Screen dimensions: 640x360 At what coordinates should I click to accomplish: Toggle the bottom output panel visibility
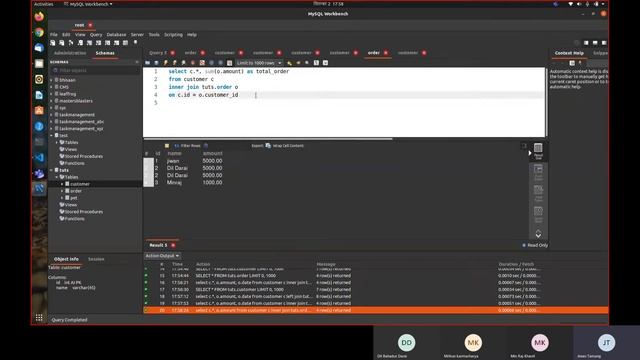(x=595, y=43)
